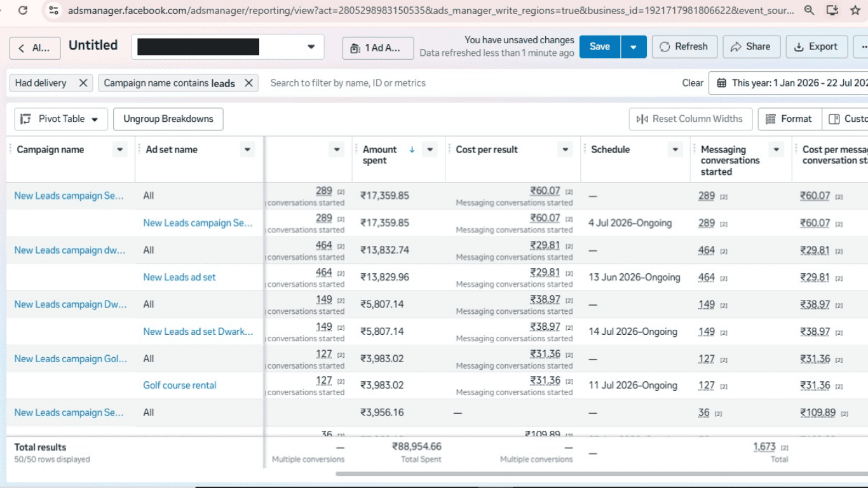This screenshot has height=488, width=868.
Task: Click the '13 Jun 2026–Ongoing' schedule cell
Action: [x=634, y=277]
